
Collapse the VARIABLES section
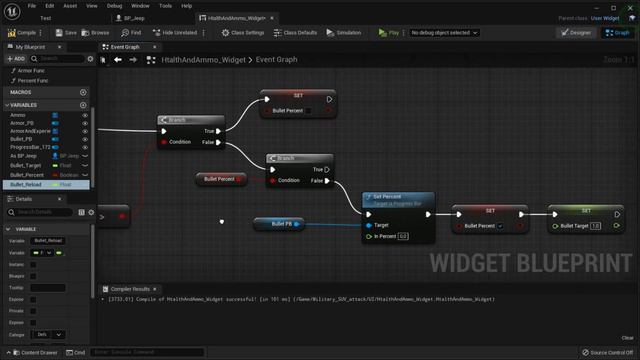(7, 105)
